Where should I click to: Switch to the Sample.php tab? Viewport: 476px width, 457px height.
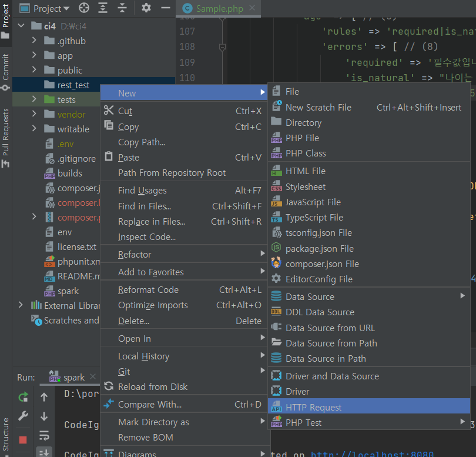(219, 8)
